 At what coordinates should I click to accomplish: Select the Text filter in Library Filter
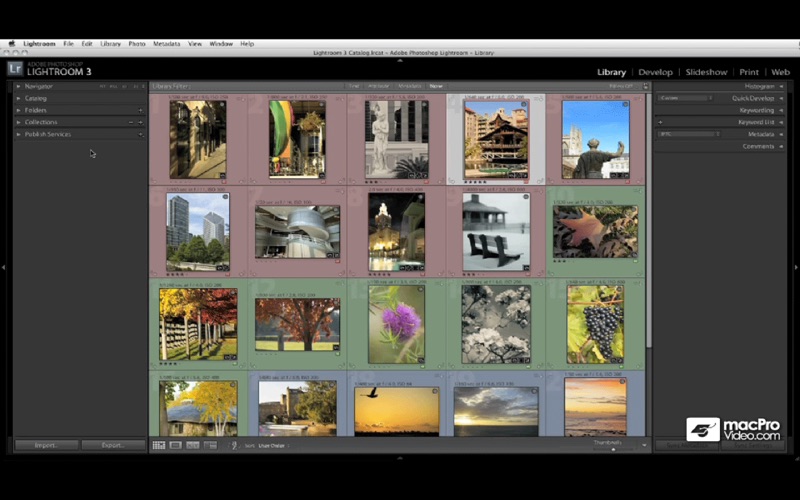354,86
